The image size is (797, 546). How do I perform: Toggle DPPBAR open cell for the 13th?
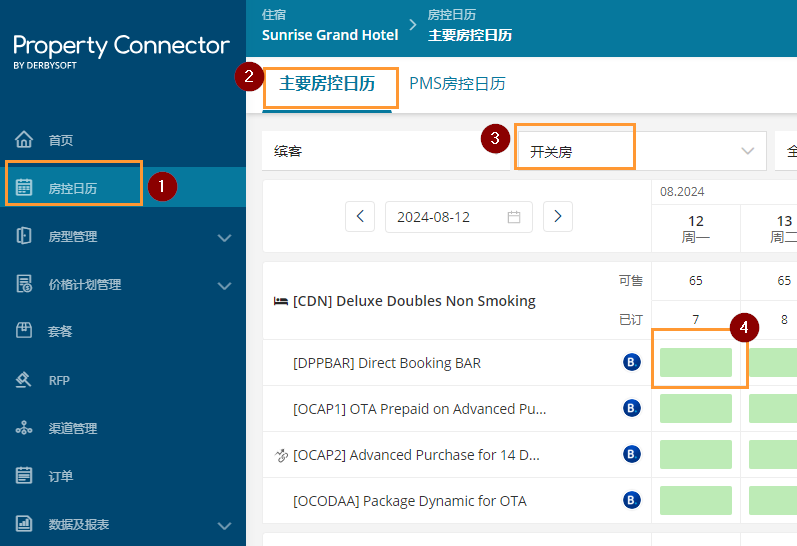click(x=773, y=362)
